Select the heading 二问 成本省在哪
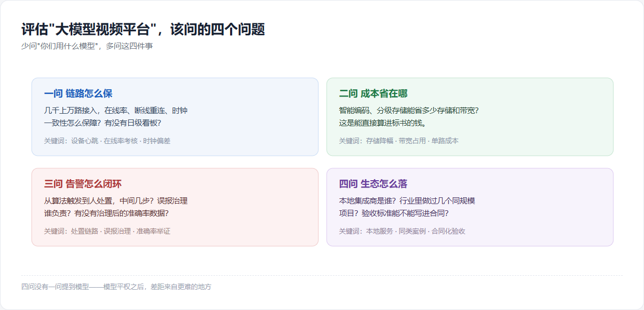 pos(373,93)
